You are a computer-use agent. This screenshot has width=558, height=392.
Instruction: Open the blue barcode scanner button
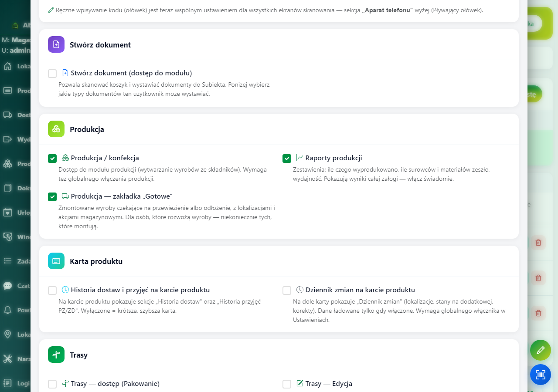click(x=541, y=375)
